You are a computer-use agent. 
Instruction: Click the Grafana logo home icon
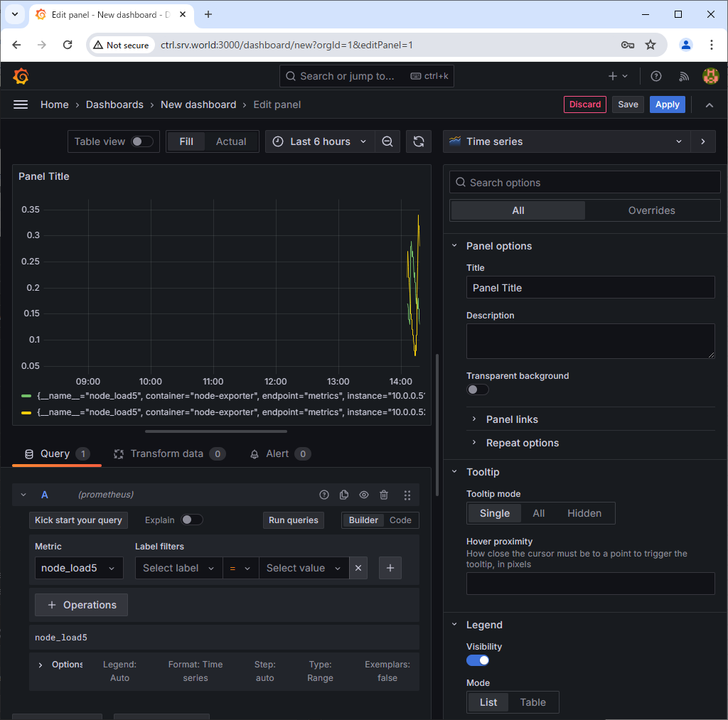tap(21, 76)
